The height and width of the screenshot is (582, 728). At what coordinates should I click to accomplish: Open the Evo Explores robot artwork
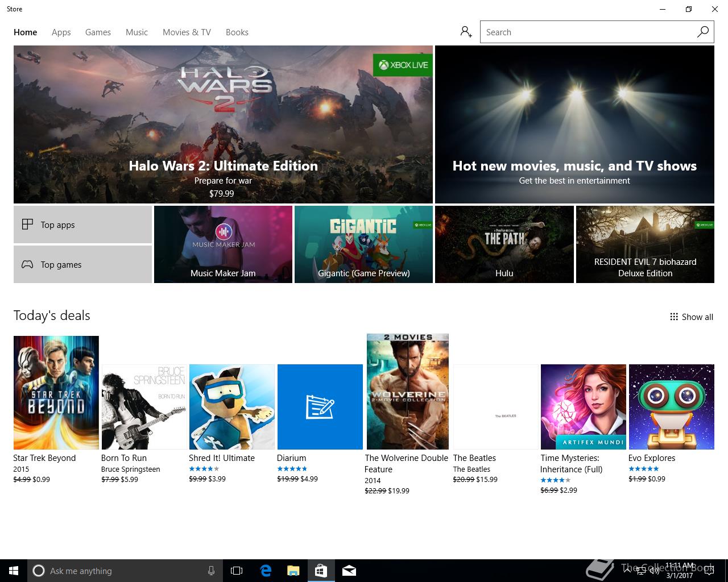point(671,407)
